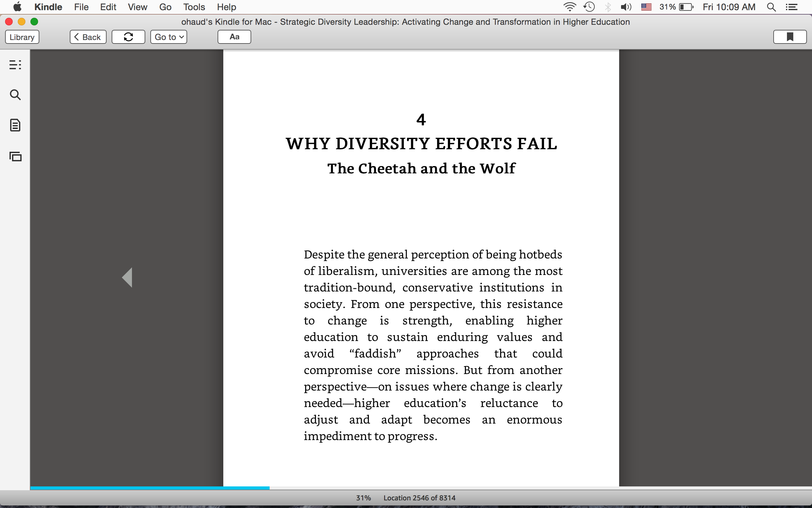
Task: Open the Edit menu
Action: pyautogui.click(x=108, y=7)
